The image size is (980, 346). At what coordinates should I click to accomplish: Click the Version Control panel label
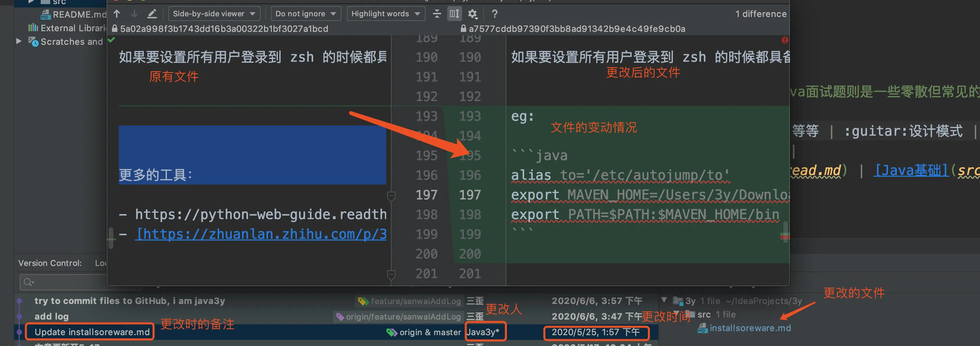(50, 263)
